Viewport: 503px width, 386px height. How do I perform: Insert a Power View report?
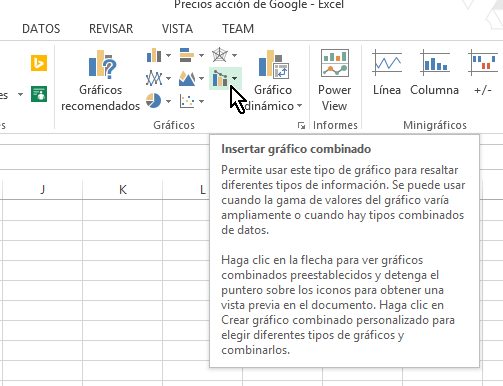point(335,81)
